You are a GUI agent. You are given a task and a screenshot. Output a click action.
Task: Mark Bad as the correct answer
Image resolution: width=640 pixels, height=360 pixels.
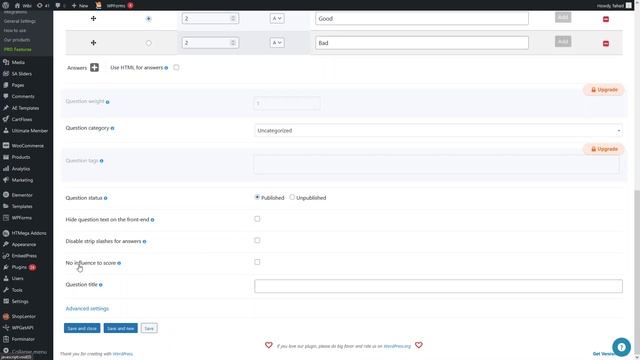pyautogui.click(x=149, y=43)
